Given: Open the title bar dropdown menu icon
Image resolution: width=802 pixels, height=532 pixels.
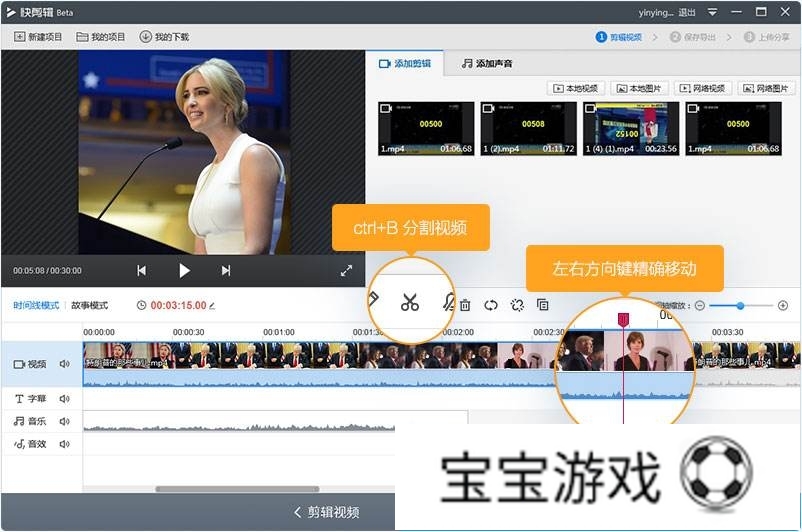Looking at the screenshot, I should click(712, 12).
